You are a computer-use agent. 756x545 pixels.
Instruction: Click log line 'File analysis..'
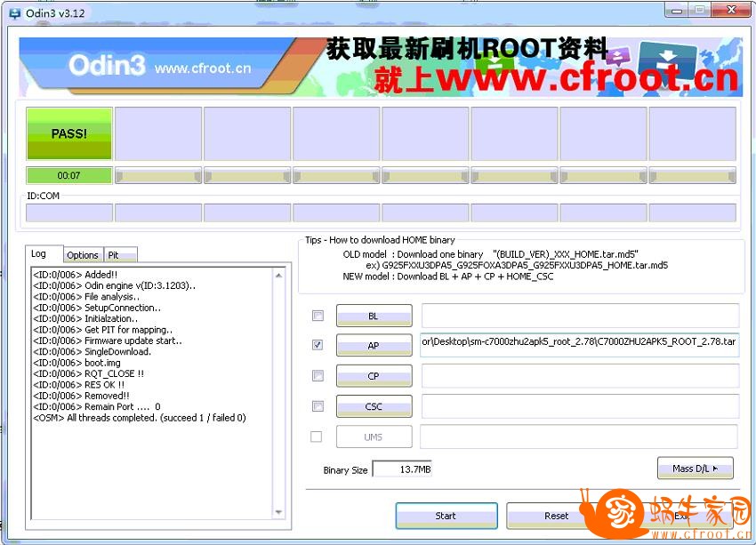(x=86, y=297)
